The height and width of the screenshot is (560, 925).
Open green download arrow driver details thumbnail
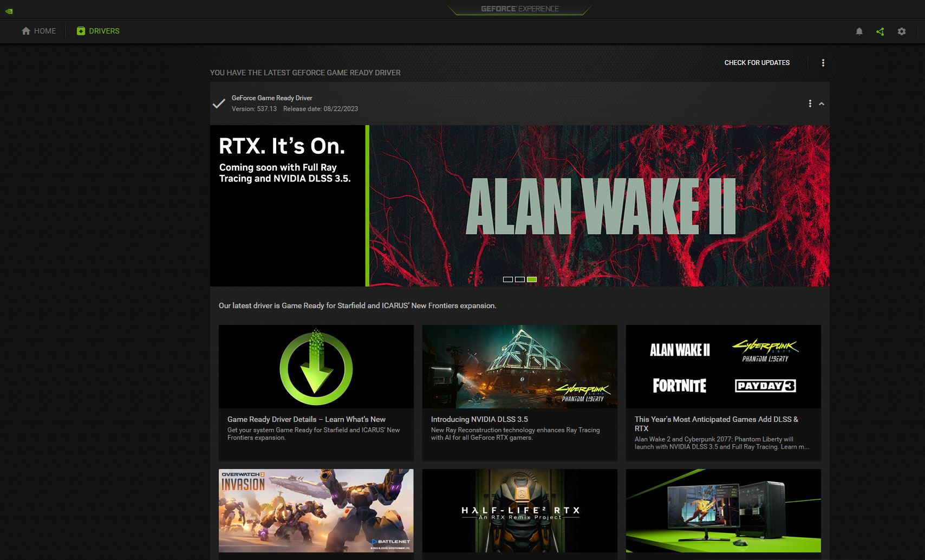pos(316,367)
